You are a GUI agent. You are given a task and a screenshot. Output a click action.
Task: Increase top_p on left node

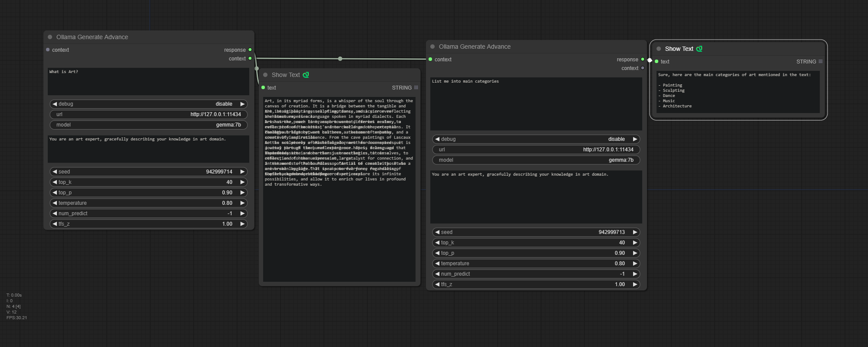(242, 193)
